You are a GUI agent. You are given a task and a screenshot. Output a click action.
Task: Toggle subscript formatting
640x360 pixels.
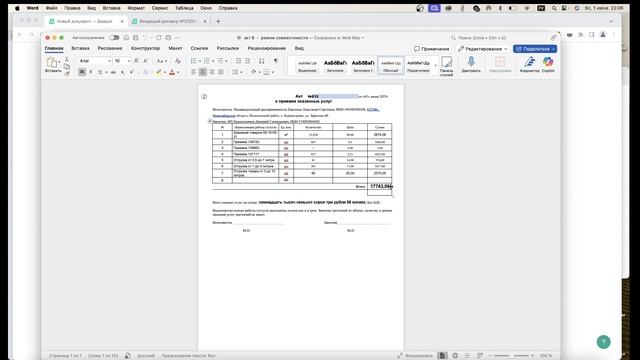pos(122,72)
